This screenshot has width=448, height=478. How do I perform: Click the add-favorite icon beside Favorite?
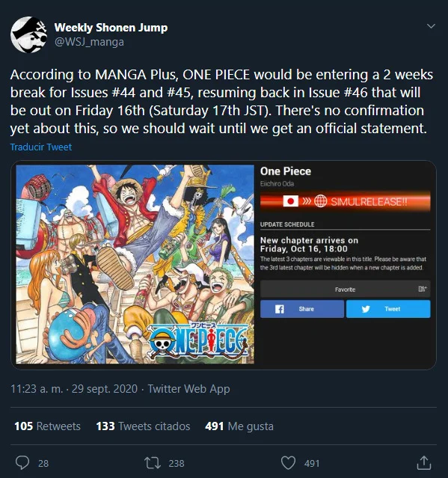tap(423, 289)
